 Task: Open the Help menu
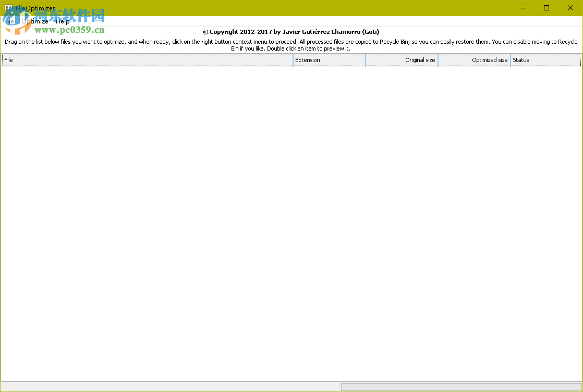click(x=62, y=21)
